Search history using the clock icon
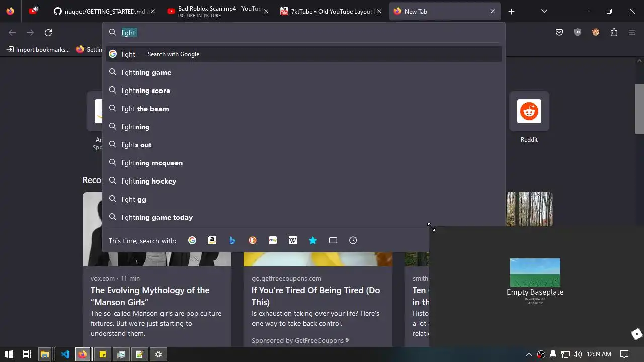 point(353,240)
